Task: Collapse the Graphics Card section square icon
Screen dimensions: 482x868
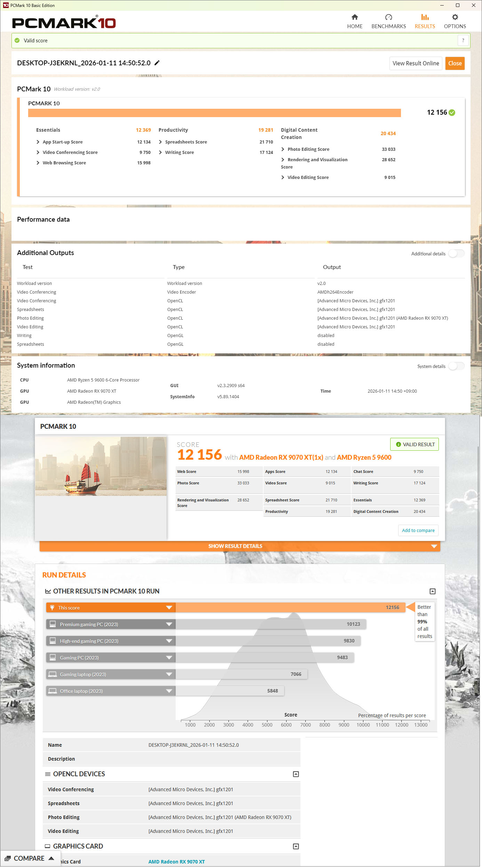Action: [296, 846]
